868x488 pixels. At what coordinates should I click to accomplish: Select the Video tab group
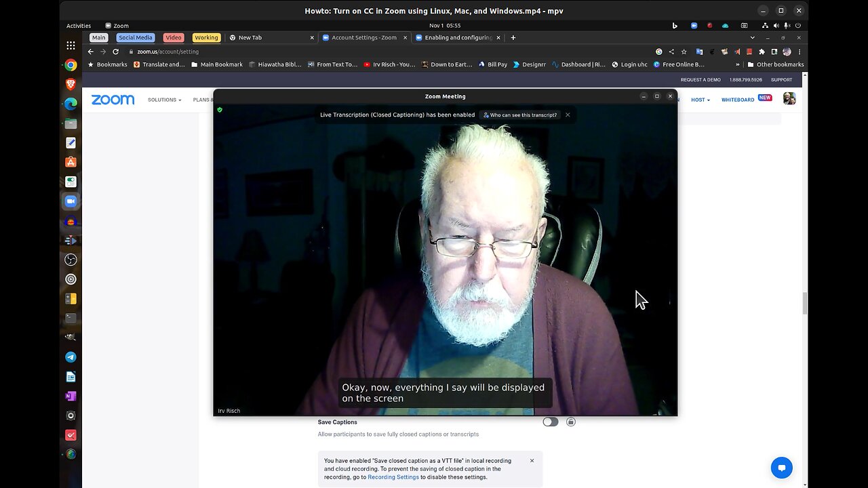coord(174,37)
